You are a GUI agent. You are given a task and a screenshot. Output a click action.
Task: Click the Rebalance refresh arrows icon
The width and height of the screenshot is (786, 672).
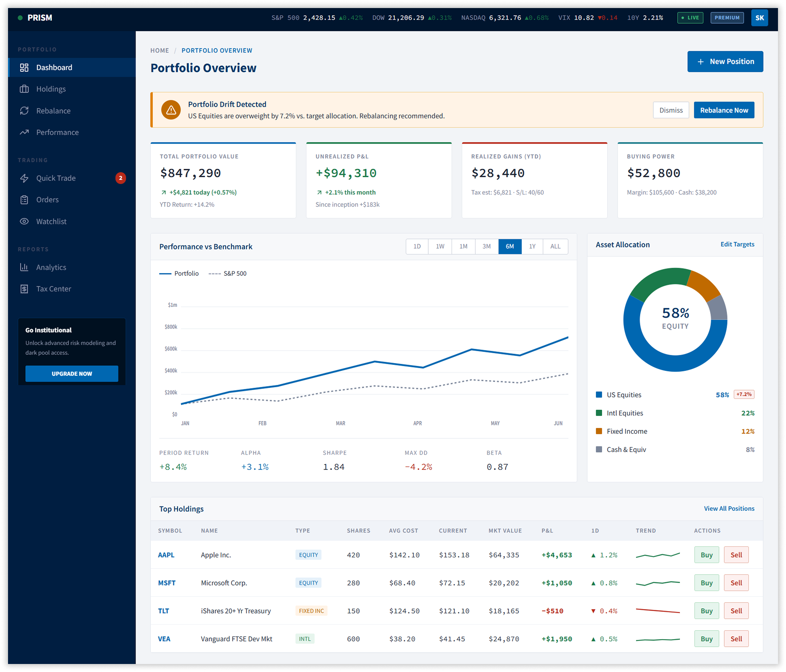click(24, 111)
